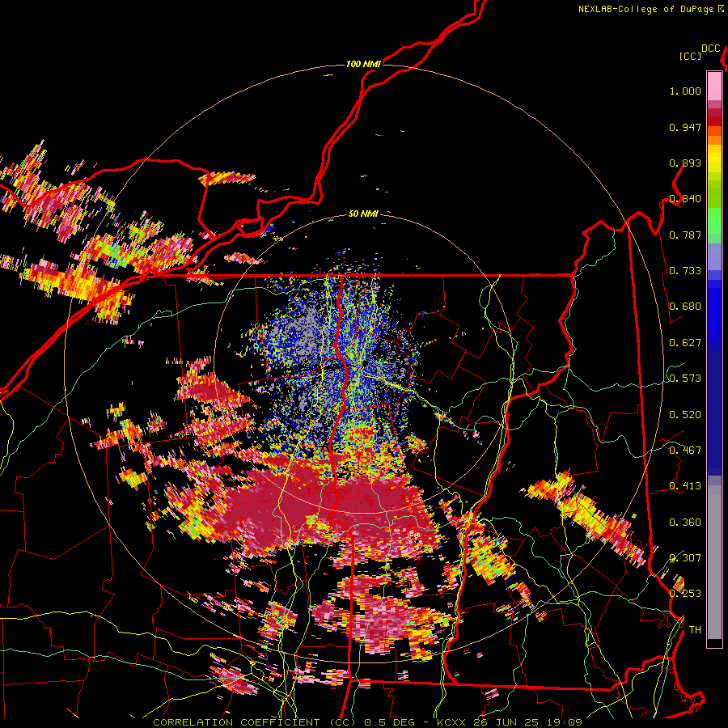
Task: Click the 26 JUN 25 19:09 timestamp
Action: pos(528,722)
